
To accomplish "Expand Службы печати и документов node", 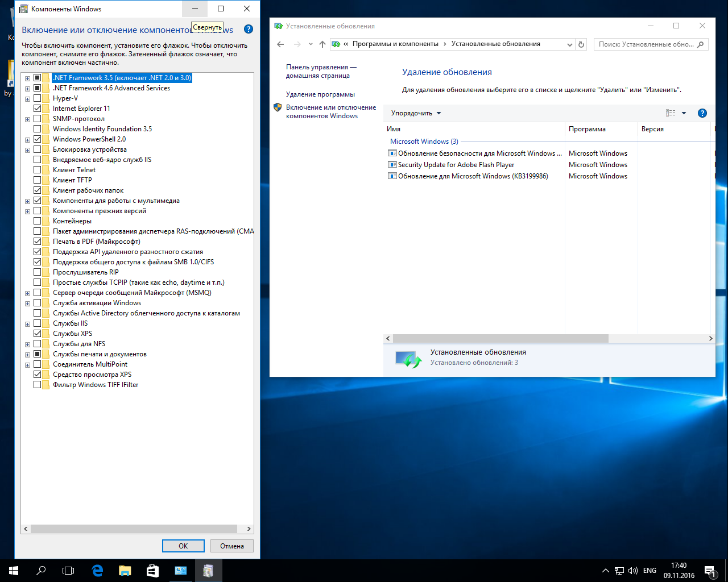I will 27,355.
